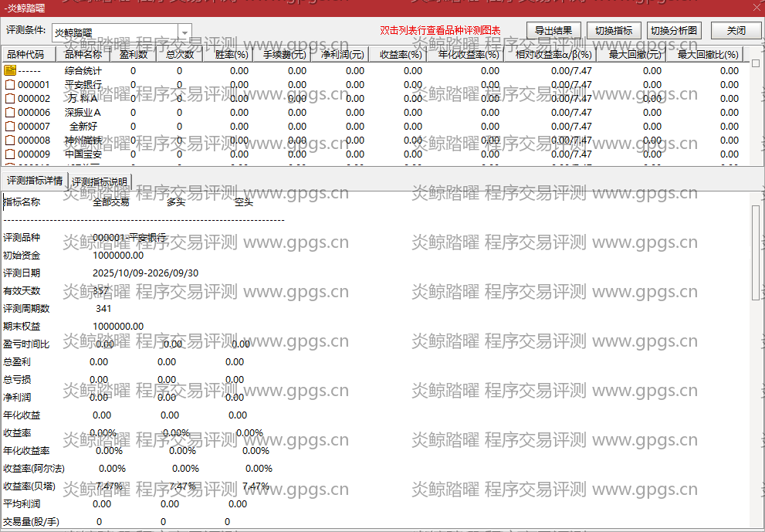Click the 全部交易 column heading
The width and height of the screenshot is (765, 532).
click(x=111, y=202)
